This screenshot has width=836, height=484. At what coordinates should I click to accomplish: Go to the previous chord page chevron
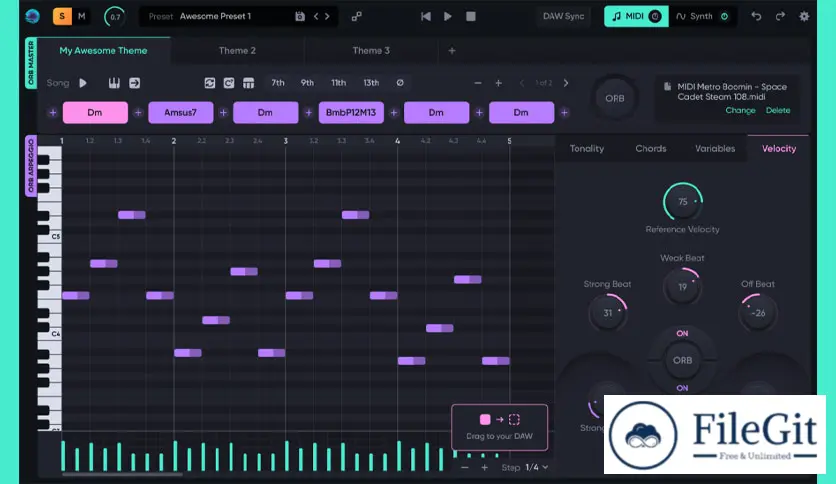pos(522,83)
